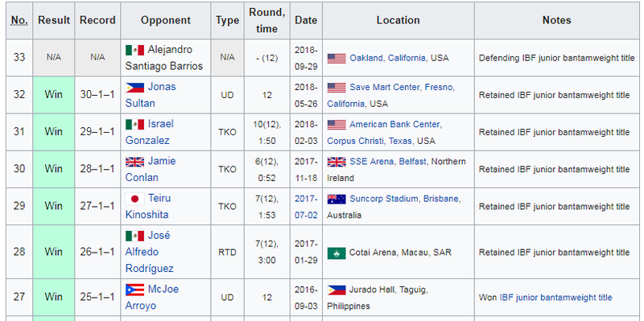Screen dimensions: 644x321
Task: Click the SSE Arena location link
Action: point(372,162)
